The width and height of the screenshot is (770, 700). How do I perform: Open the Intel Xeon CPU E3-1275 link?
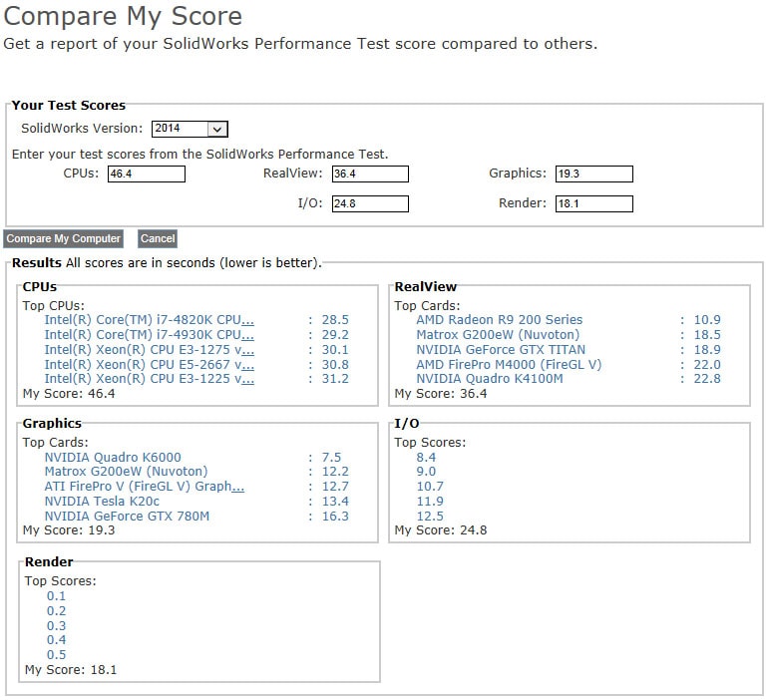(150, 350)
